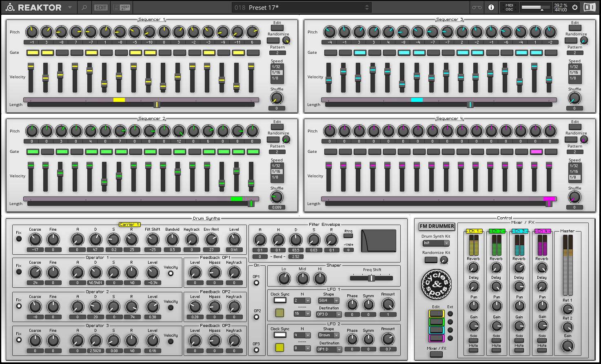Open the Drum Synth Kit Init dropdown
The height and width of the screenshot is (364, 601).
436,243
